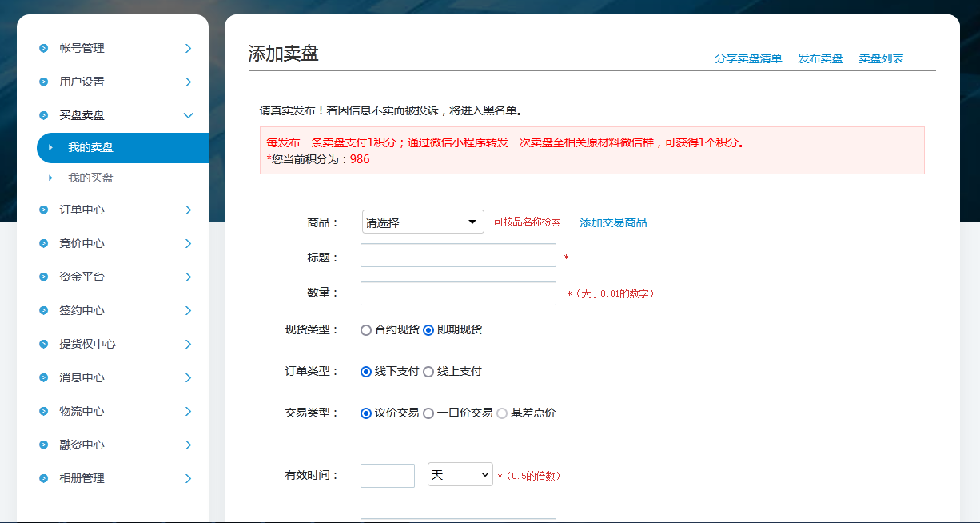Open the 商品 请选择 dropdown

point(423,222)
